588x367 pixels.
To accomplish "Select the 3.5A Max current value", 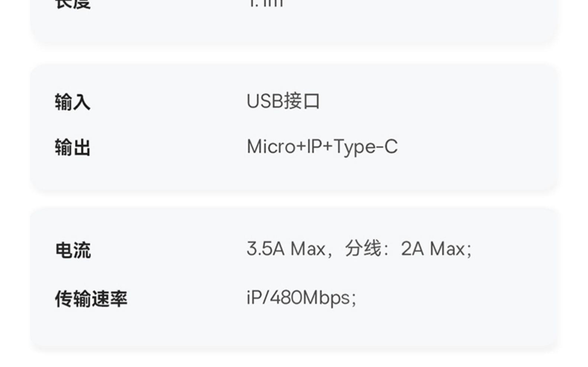I will [x=286, y=249].
